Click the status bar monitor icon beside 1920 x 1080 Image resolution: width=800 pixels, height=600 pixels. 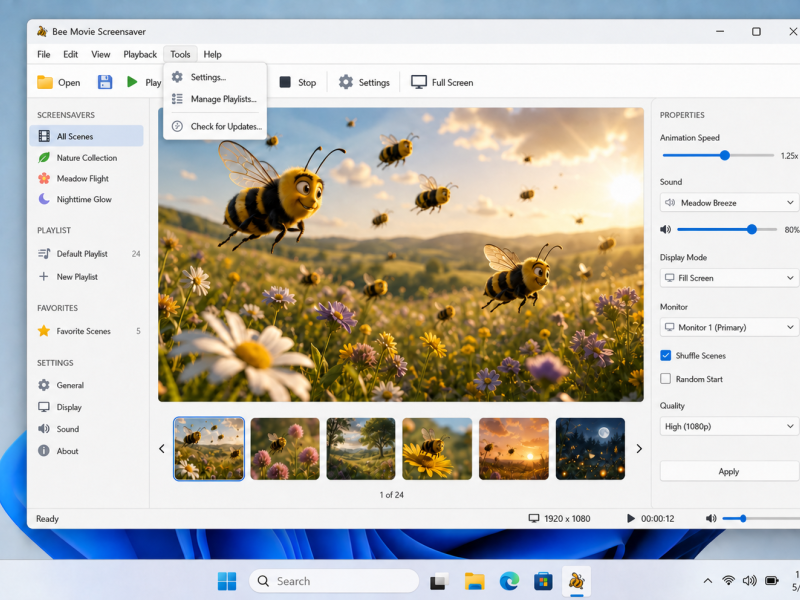pyautogui.click(x=534, y=519)
